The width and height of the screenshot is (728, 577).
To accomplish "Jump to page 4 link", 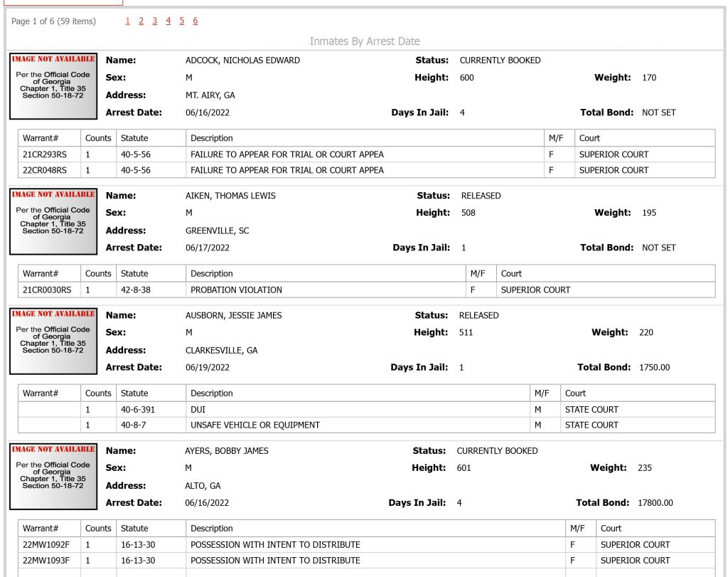I will [168, 21].
